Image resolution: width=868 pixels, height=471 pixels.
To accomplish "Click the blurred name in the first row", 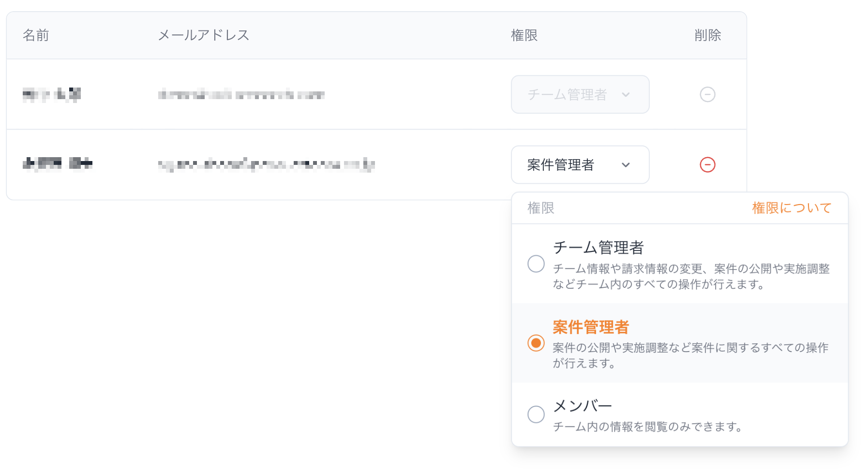I will point(52,94).
